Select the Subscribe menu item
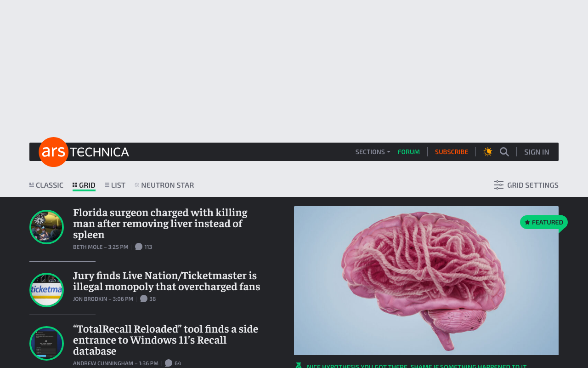This screenshot has width=588, height=368. coord(452,151)
